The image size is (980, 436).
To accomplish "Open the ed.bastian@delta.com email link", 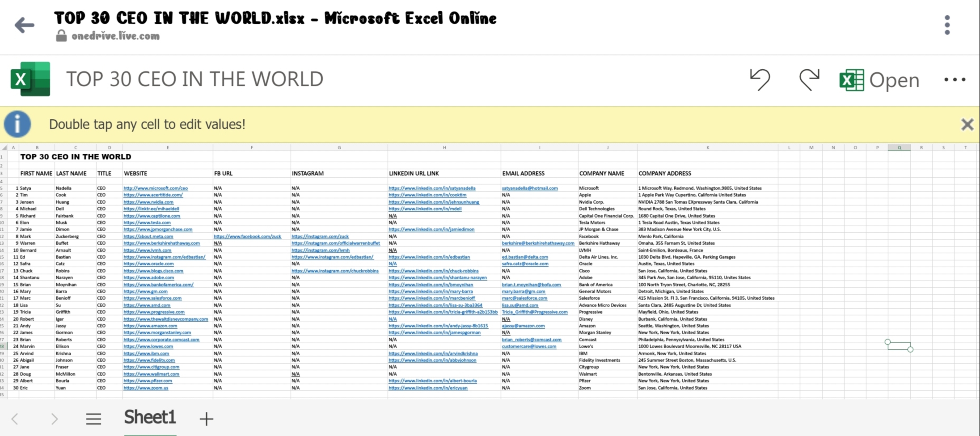I will coord(525,257).
